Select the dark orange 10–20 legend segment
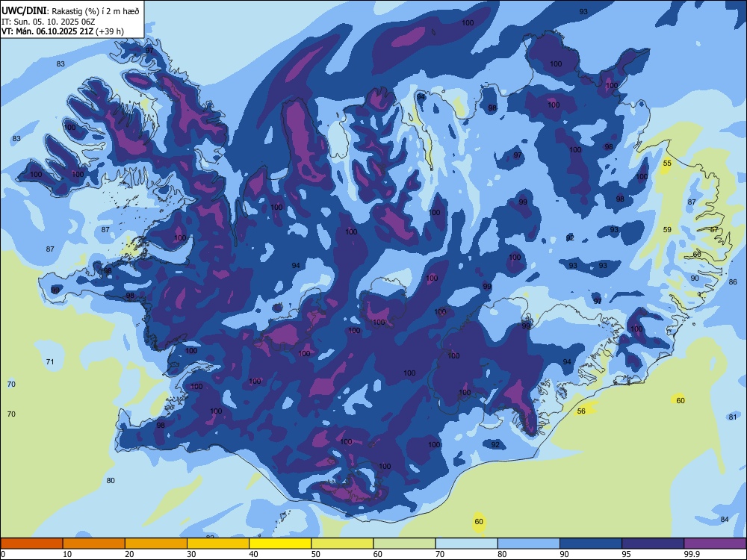The height and width of the screenshot is (560, 747). coord(93,544)
